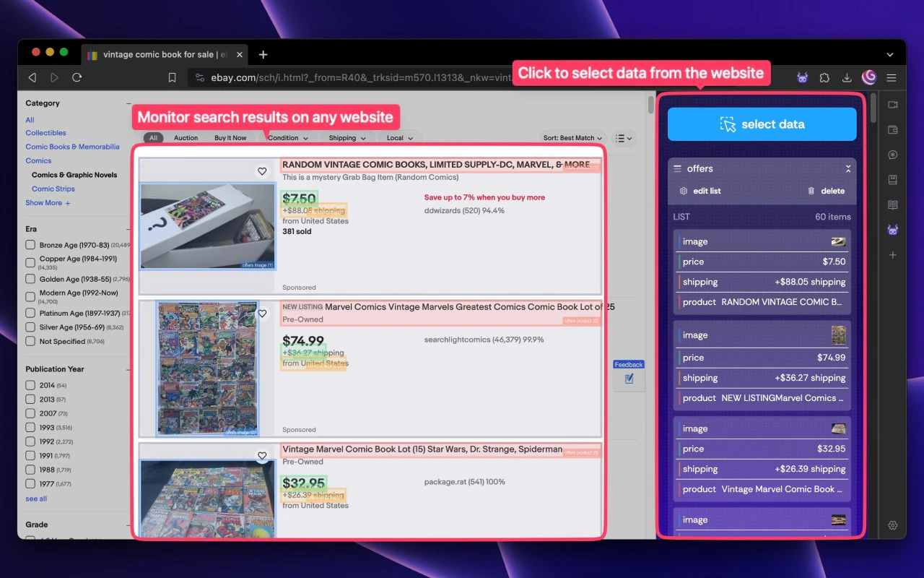Open sidebar settings gear at bottom
This screenshot has height=578, width=924.
(893, 525)
